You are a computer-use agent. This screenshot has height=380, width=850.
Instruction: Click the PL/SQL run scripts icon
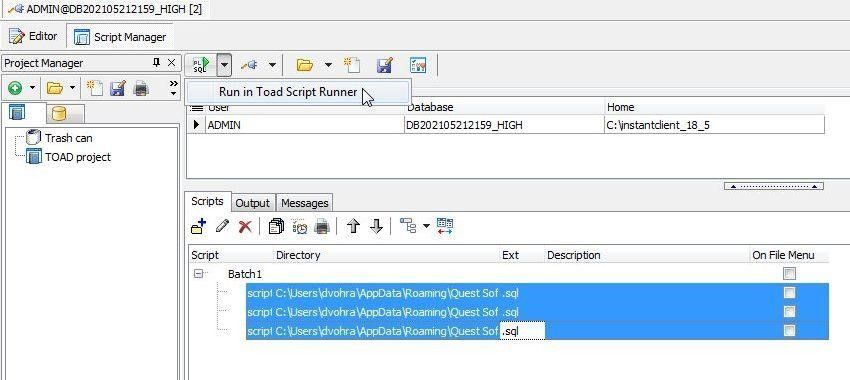tap(201, 66)
